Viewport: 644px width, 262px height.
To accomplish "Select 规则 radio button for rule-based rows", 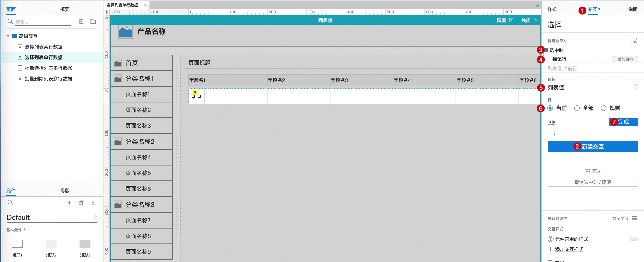I will pos(603,108).
